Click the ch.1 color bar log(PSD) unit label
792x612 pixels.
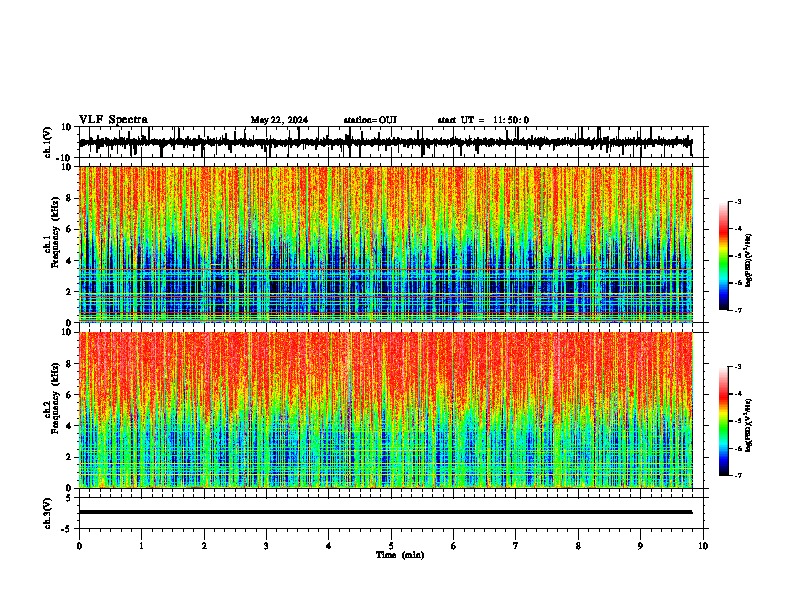click(749, 261)
